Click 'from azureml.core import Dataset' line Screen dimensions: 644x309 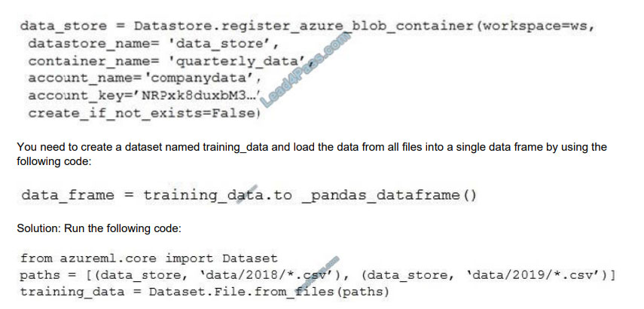[x=148, y=259]
